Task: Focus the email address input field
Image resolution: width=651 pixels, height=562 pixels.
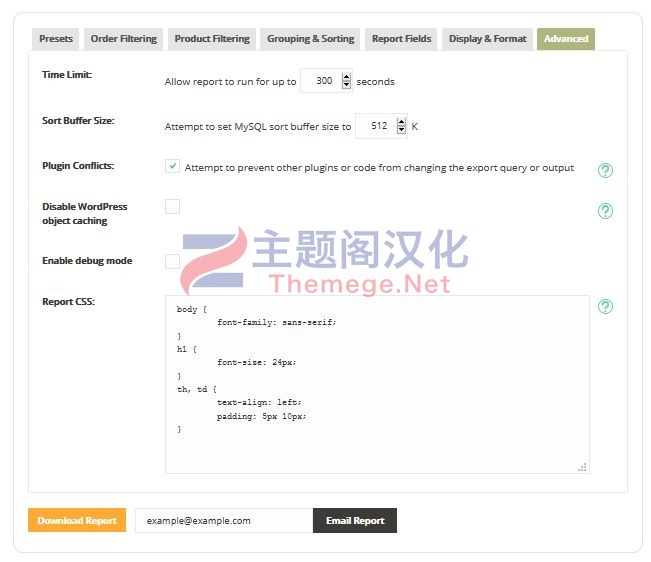Action: coord(224,520)
